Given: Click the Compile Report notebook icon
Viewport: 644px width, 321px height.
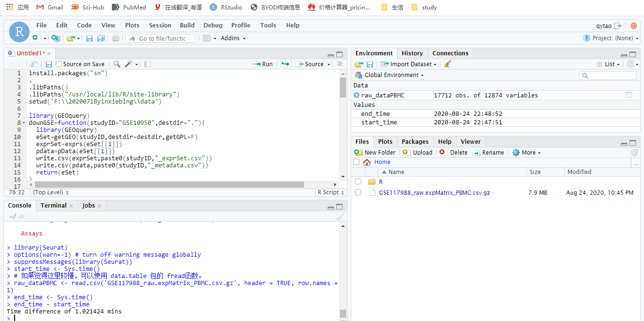Looking at the screenshot, I should point(148,64).
